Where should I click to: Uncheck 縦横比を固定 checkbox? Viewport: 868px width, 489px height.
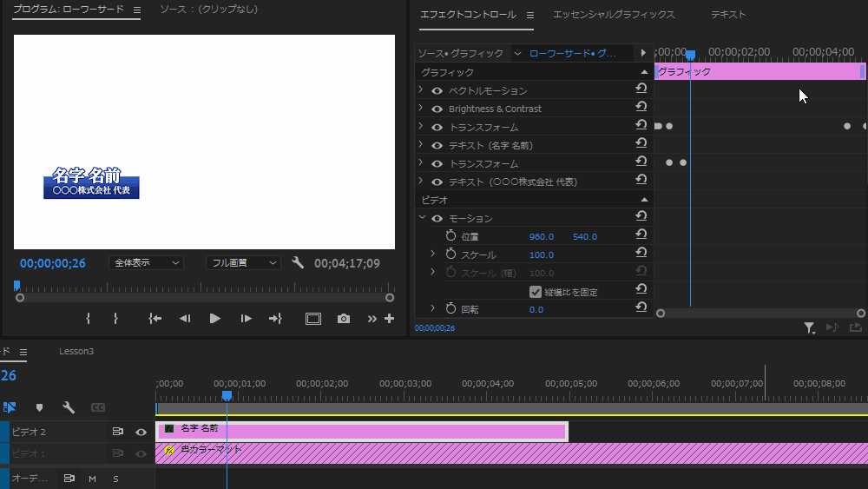point(536,292)
